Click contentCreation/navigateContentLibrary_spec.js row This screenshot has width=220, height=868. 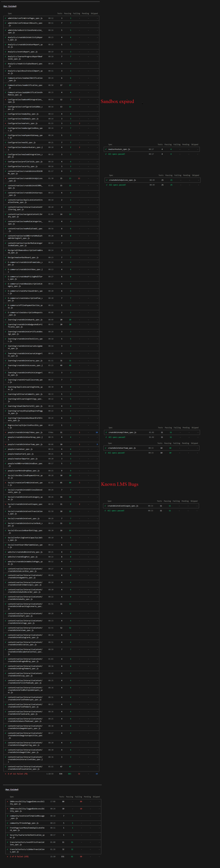[51, 216]
